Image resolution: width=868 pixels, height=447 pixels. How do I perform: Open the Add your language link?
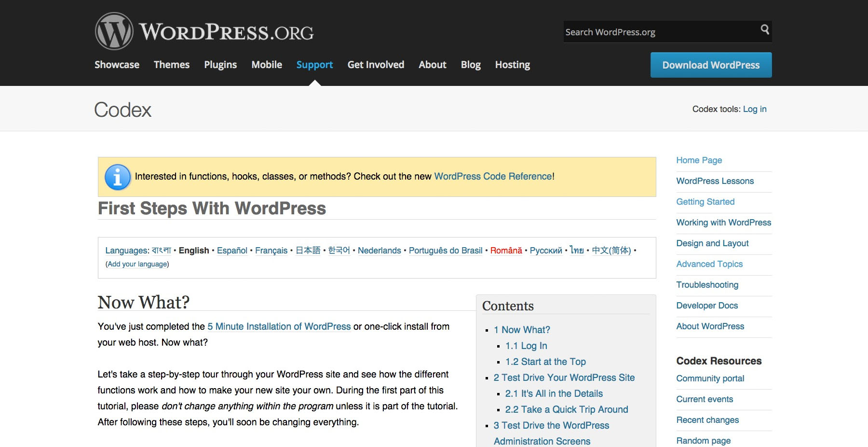click(137, 264)
